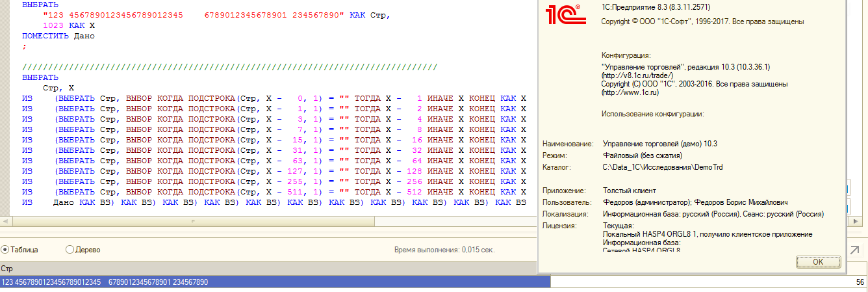The width and height of the screenshot is (868, 292).
Task: Click the Время выполнения: 0,015 сек. label
Action: coord(444,249)
